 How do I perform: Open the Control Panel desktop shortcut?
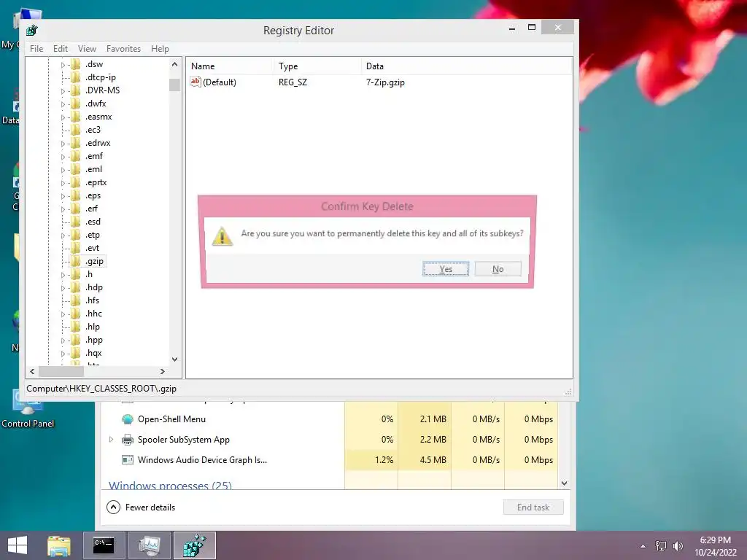[28, 410]
